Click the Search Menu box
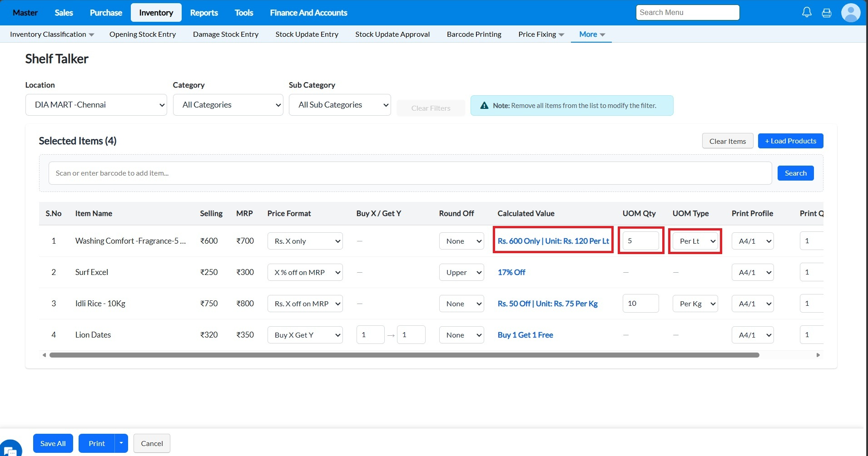 point(687,13)
